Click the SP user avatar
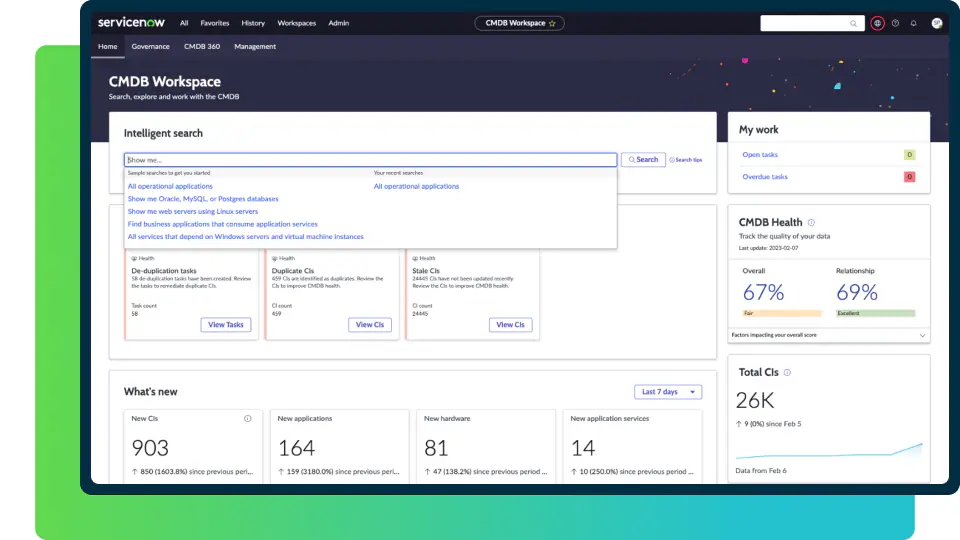 pos(936,23)
